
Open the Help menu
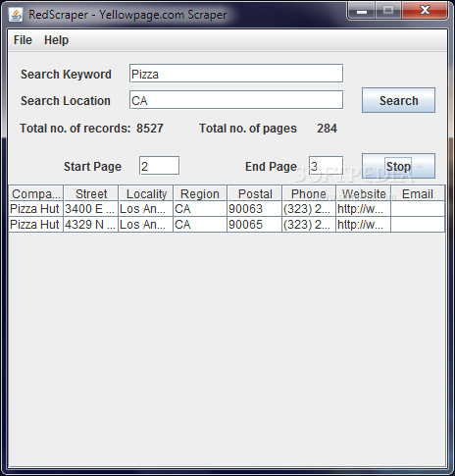(x=56, y=40)
